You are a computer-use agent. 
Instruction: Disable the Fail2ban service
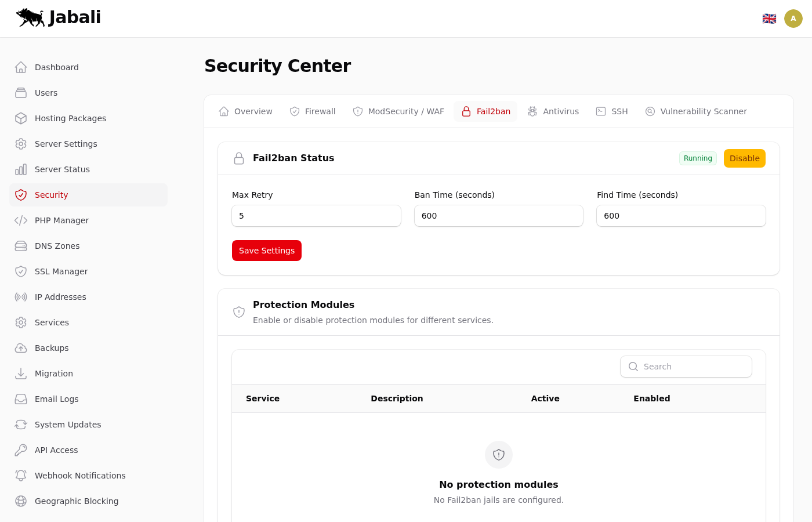(x=744, y=158)
